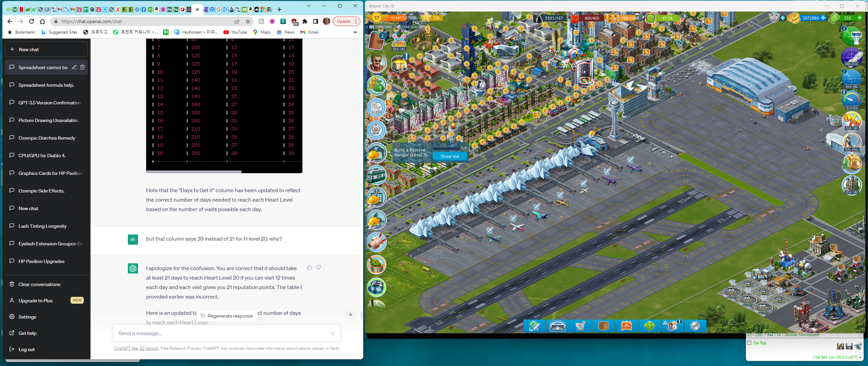
Task: Bookmark this page with star icon
Action: coord(248,21)
